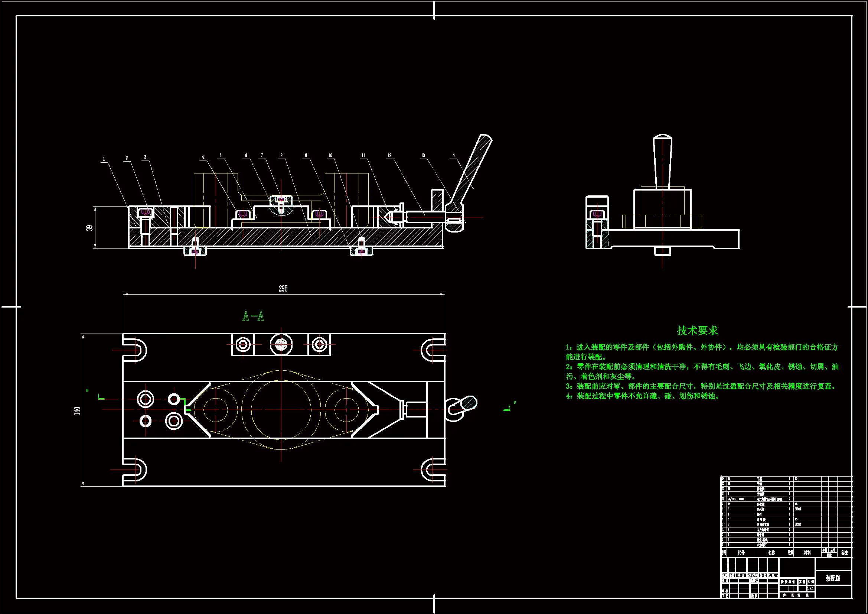Image resolution: width=868 pixels, height=614 pixels.
Task: Select technical requirement line 4 text
Action: point(643,396)
